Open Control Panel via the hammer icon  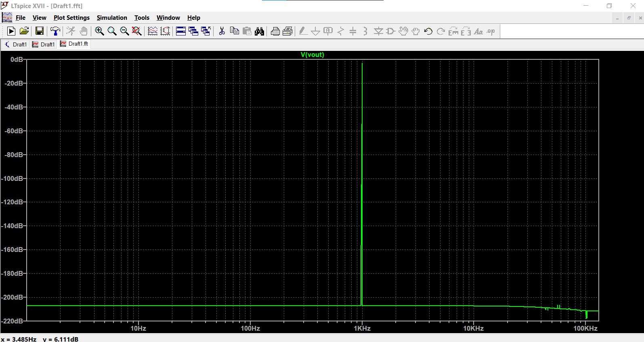tap(55, 31)
